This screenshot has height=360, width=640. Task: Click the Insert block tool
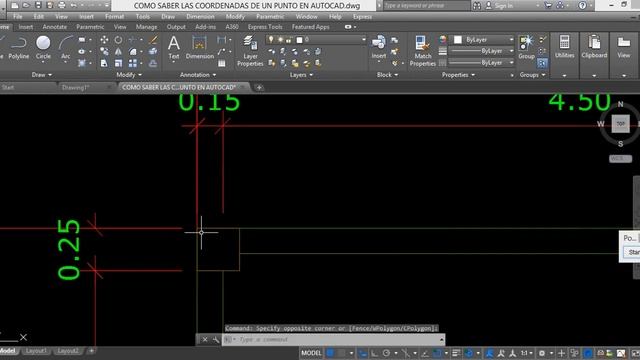pyautogui.click(x=379, y=47)
